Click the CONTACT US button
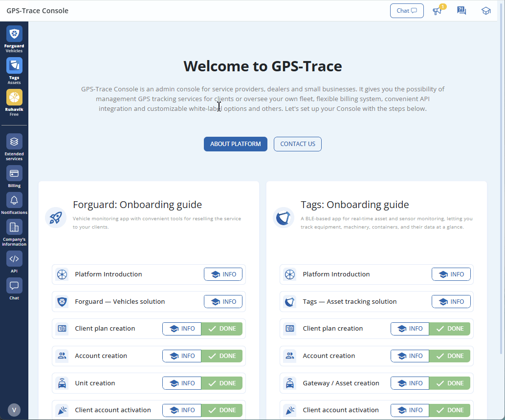Screen dimensions: 505x420 tap(298, 144)
